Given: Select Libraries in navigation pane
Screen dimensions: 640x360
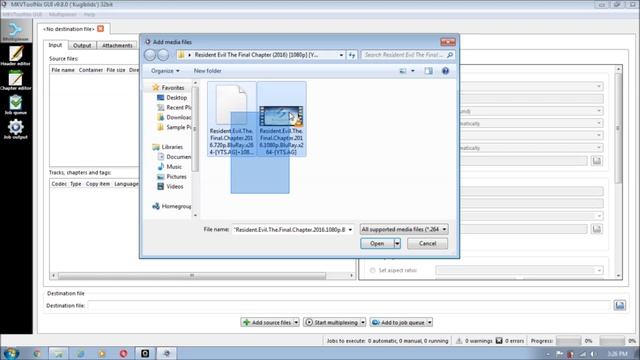Looking at the screenshot, I should coord(168,147).
